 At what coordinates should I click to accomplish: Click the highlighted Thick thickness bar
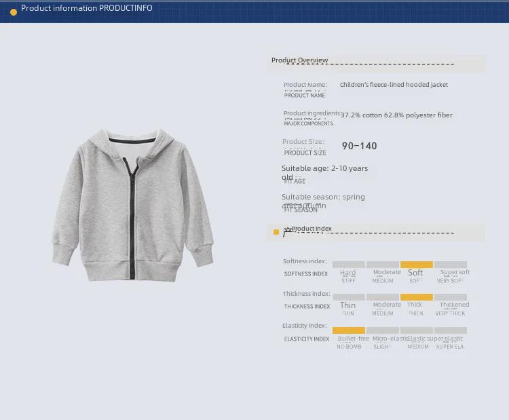point(416,297)
